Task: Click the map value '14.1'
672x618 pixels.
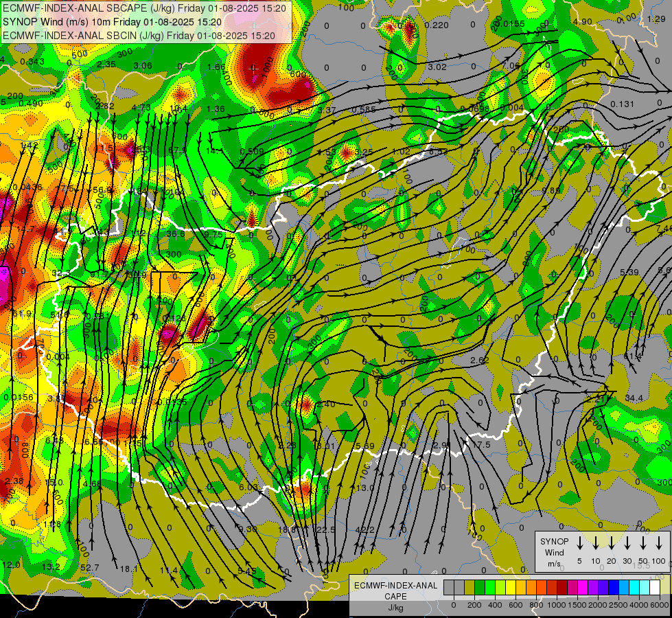Action: [x=214, y=150]
